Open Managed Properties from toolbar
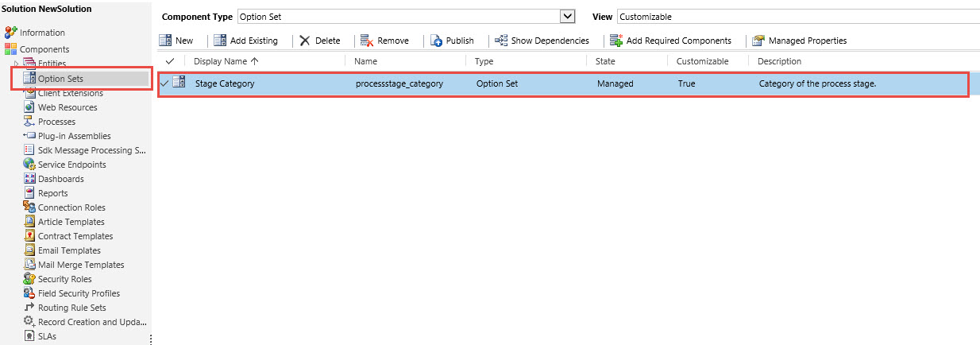This screenshot has height=345, width=980. [x=758, y=41]
